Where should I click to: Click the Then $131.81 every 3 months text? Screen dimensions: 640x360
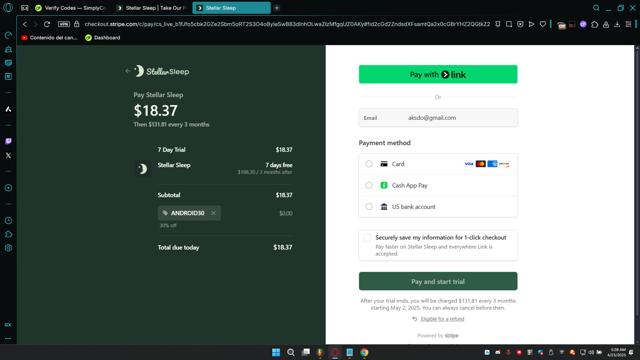coord(171,124)
